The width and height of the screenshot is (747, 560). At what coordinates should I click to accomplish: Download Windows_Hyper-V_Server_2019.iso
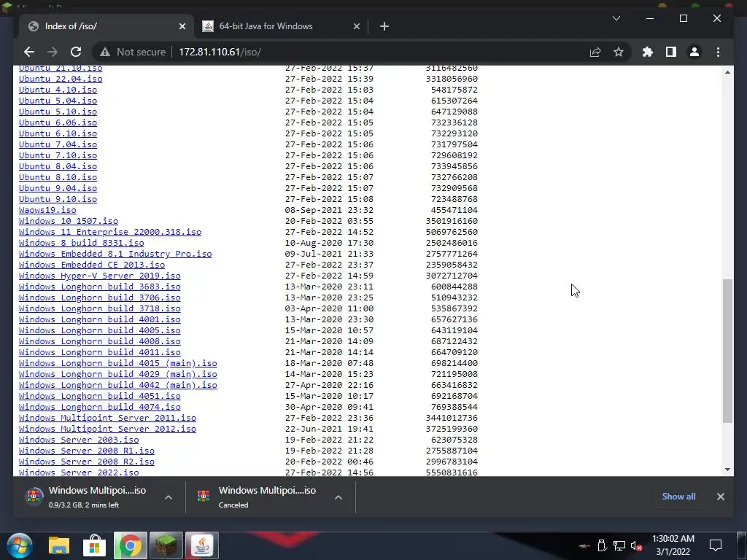99,276
